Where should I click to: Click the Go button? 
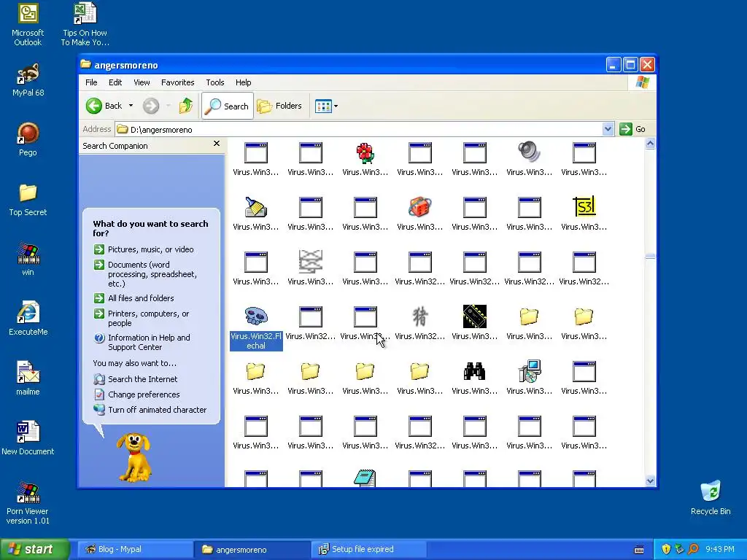pos(632,129)
